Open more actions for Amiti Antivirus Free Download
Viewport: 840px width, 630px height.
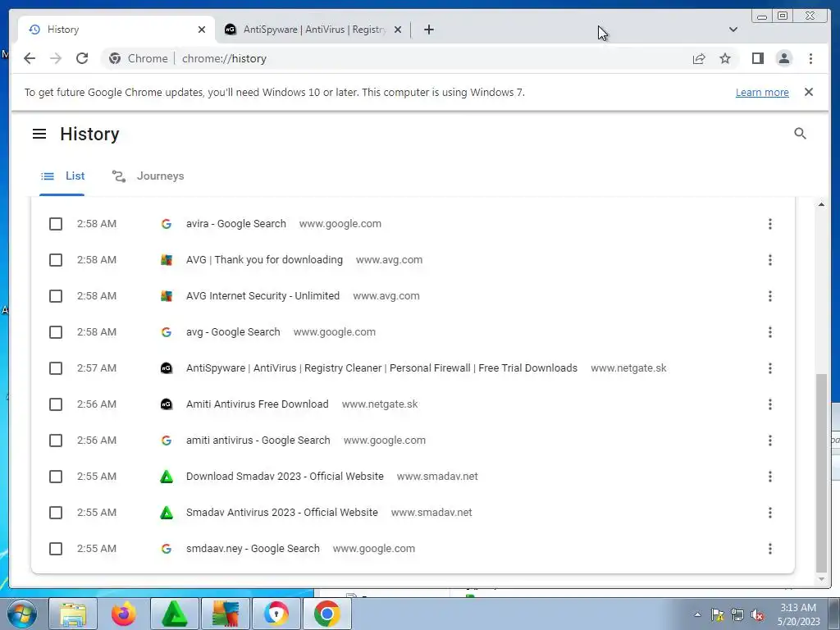pos(769,404)
